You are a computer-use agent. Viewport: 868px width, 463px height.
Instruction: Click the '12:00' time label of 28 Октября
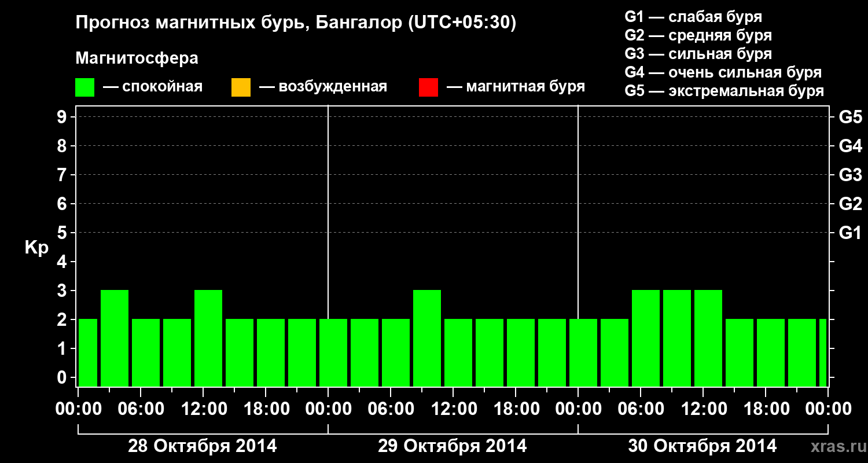pyautogui.click(x=203, y=409)
